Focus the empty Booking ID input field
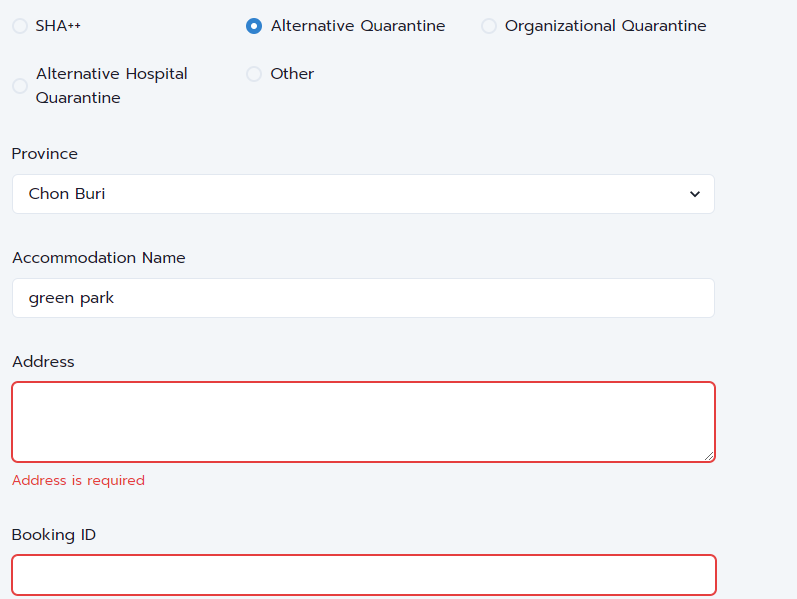The width and height of the screenshot is (797, 599). point(364,575)
